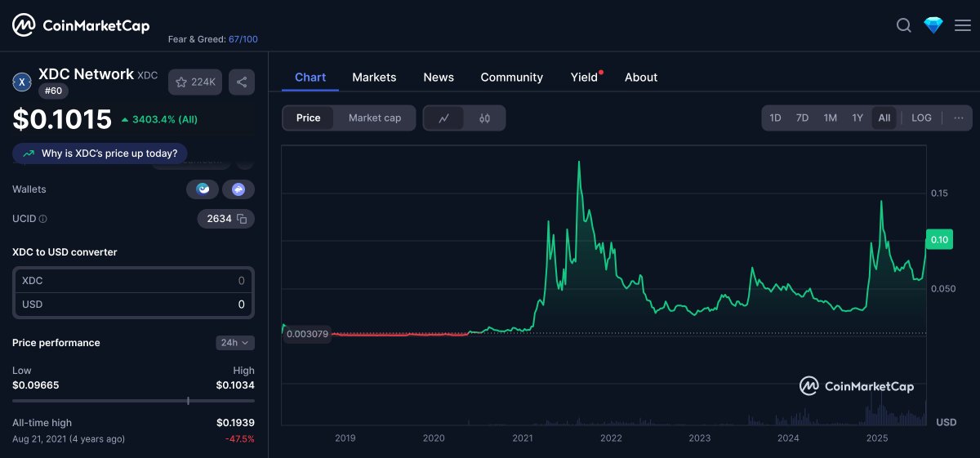Select the Market cap toggle

[x=375, y=118]
